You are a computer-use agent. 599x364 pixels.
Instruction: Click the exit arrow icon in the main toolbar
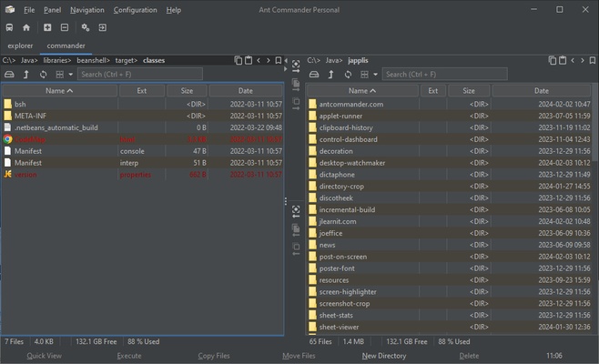click(x=102, y=27)
